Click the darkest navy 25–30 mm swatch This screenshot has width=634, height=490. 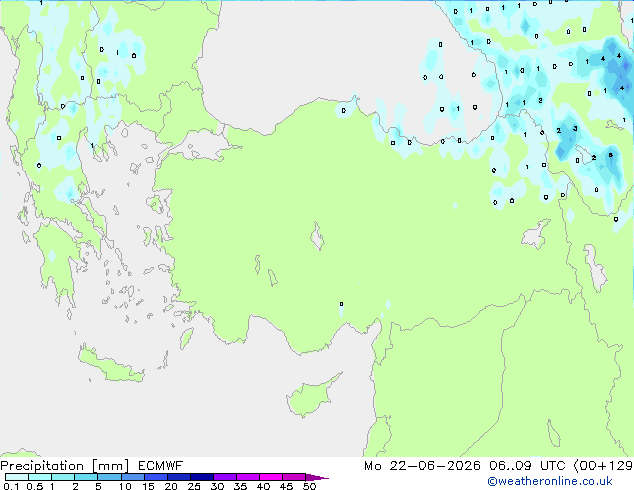pos(201,477)
